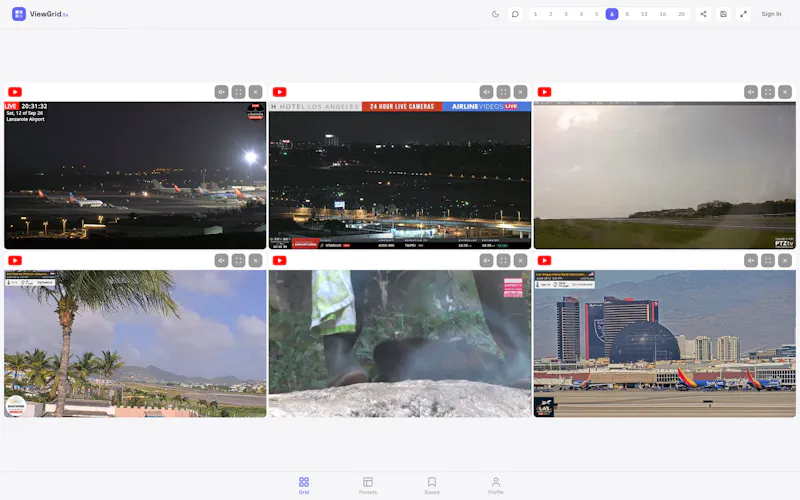The image size is (800, 500).
Task: Fullscreen the palm tree beach stream
Action: coord(238,260)
